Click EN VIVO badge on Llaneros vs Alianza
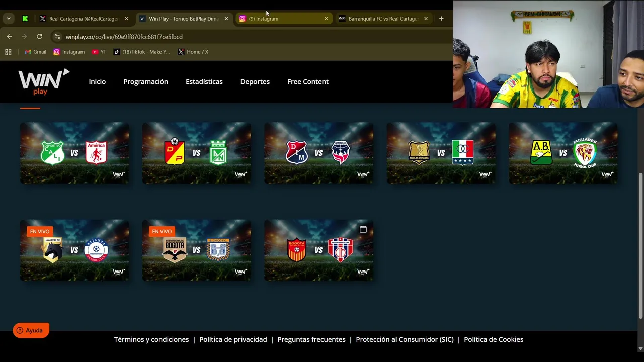The width and height of the screenshot is (644, 362). tap(40, 231)
